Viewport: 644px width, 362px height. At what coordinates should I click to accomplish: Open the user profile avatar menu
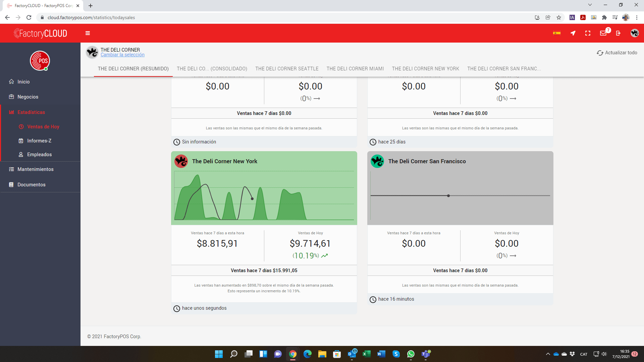pos(634,33)
